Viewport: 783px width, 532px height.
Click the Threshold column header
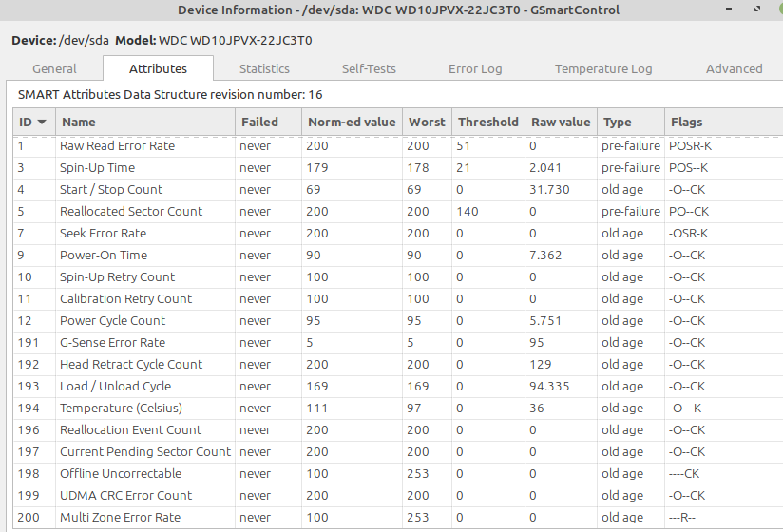coord(487,122)
